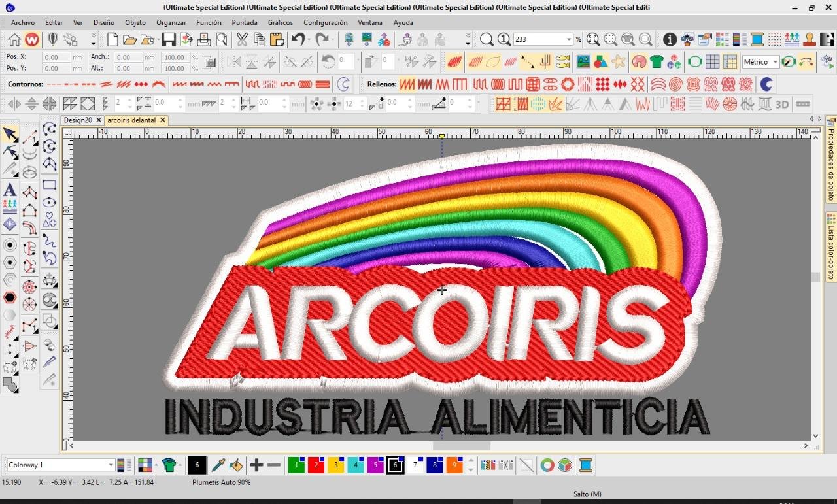Viewport: 837px width, 504px height.
Task: Open the Puntada menu
Action: [245, 22]
